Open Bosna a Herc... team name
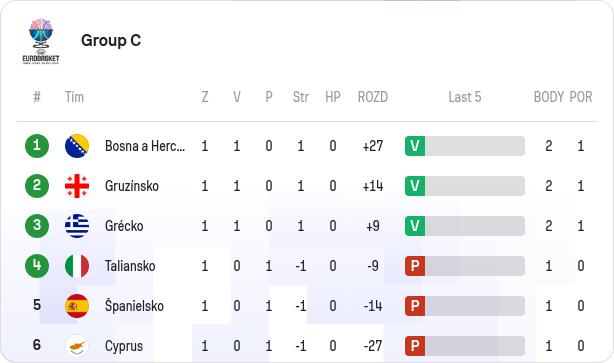The height and width of the screenshot is (363, 614). 145,146
